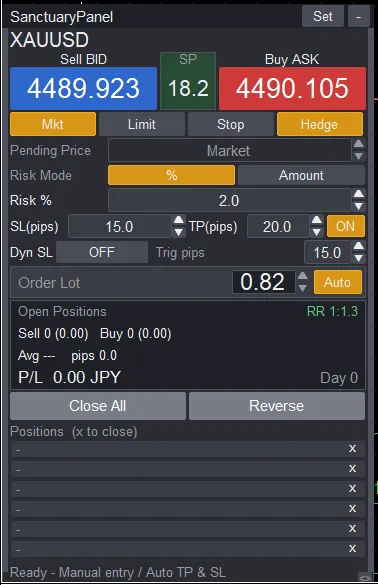Select the Stop order type

pyautogui.click(x=230, y=124)
